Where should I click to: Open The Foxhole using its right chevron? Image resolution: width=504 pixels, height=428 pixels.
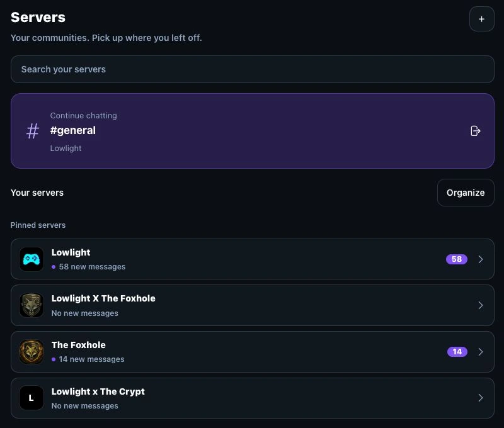[481, 352]
